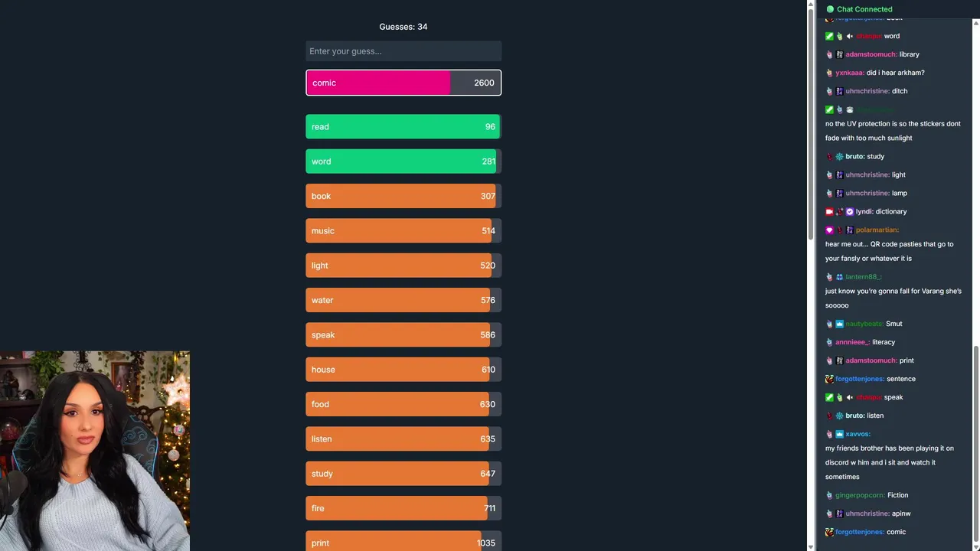Click the username 'annieee_' in chat
This screenshot has height=551, width=980.
(x=852, y=343)
